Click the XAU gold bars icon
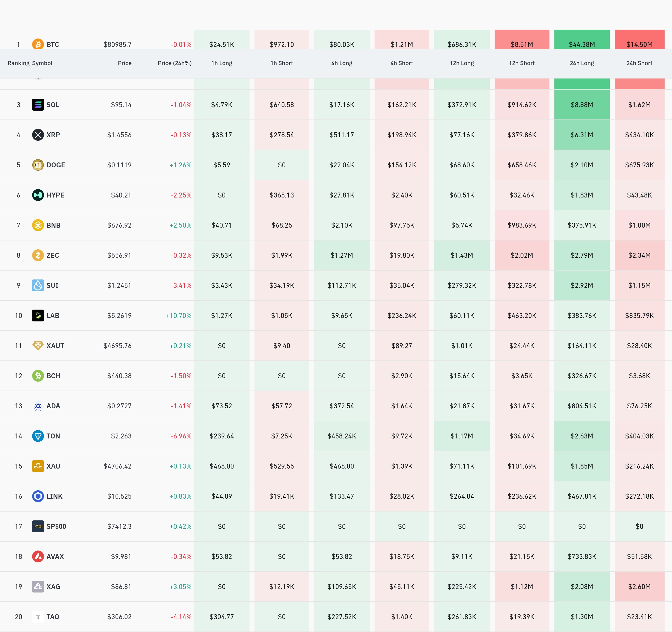This screenshot has width=672, height=632. (38, 466)
